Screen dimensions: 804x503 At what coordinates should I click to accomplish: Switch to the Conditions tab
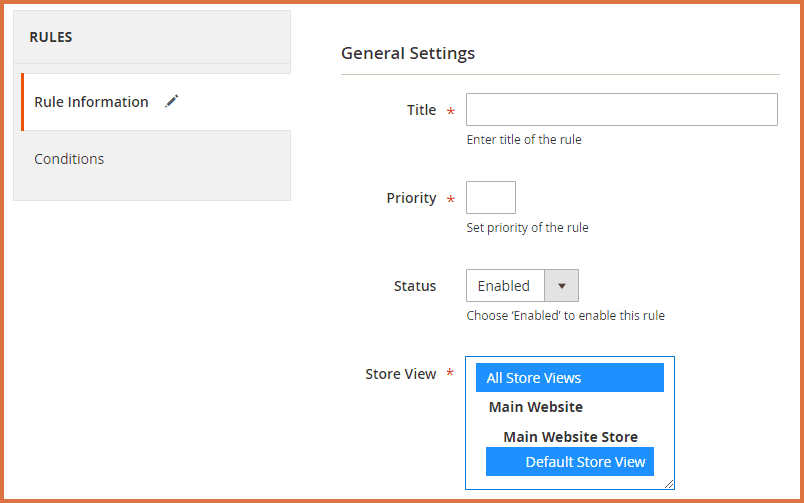(69, 159)
